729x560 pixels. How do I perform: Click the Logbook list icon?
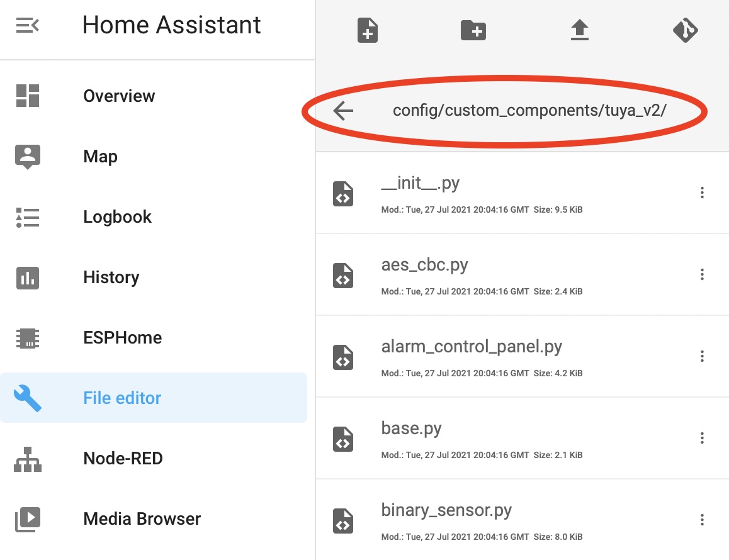coord(28,217)
